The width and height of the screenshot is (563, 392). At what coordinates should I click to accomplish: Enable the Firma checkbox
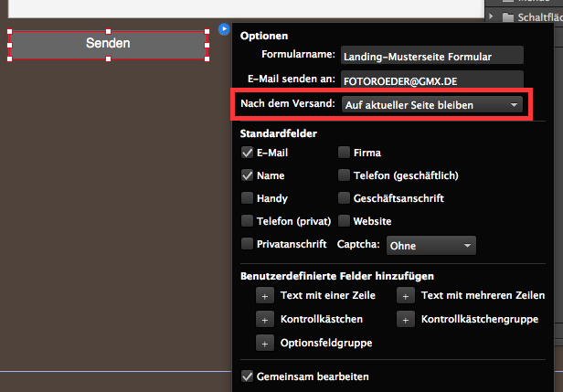344,153
